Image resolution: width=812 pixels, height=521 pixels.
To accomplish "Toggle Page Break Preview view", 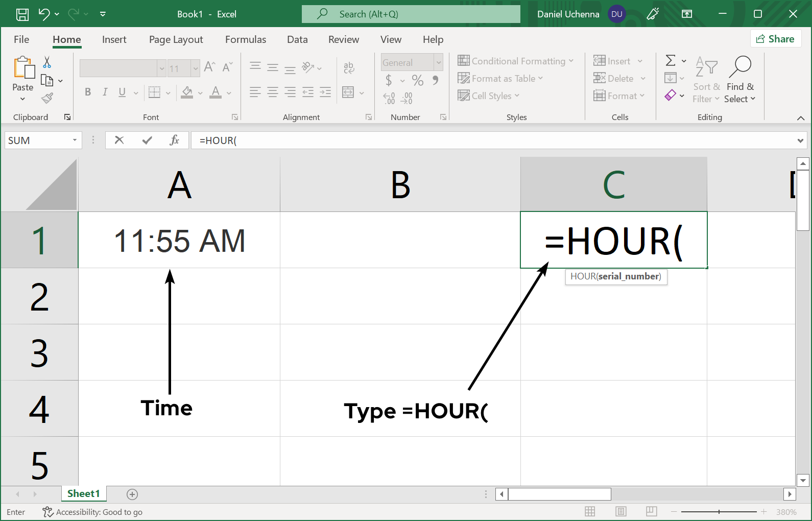I will (x=651, y=512).
